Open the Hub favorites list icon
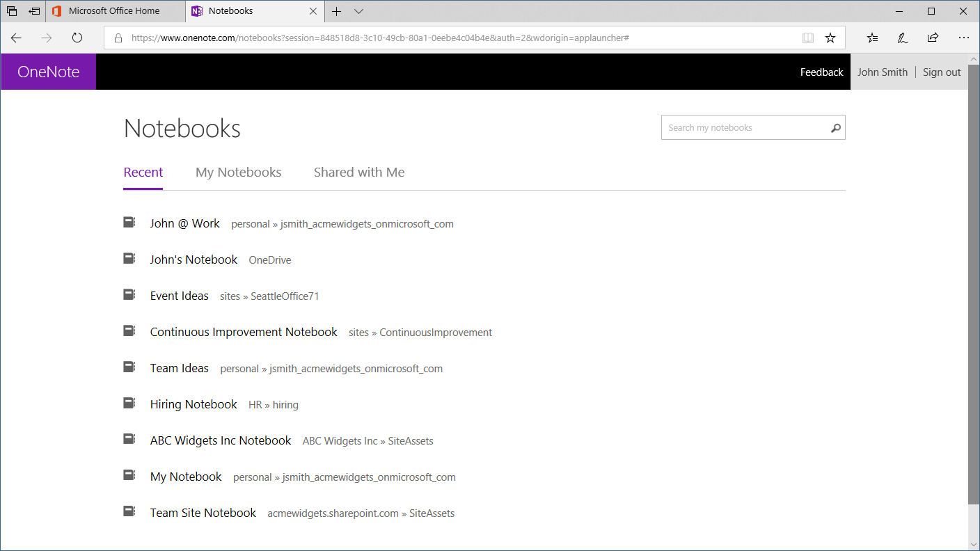This screenshot has height=551, width=980. click(x=872, y=38)
